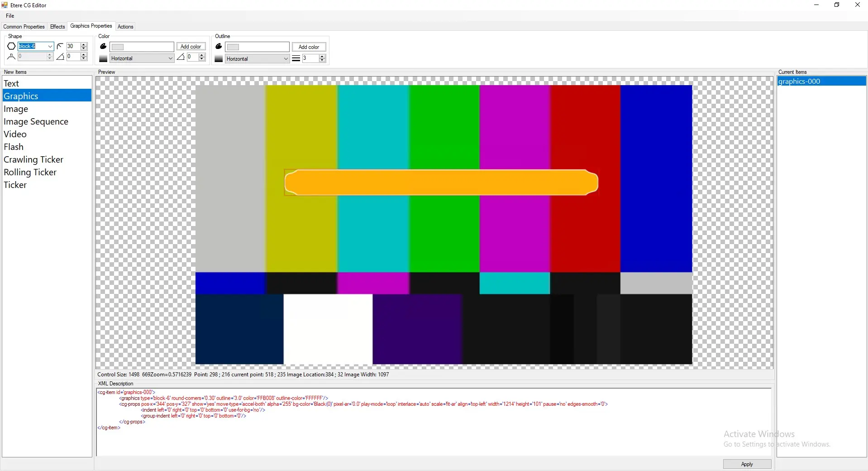Click the Color section palette icon
This screenshot has height=471, width=868.
click(103, 46)
